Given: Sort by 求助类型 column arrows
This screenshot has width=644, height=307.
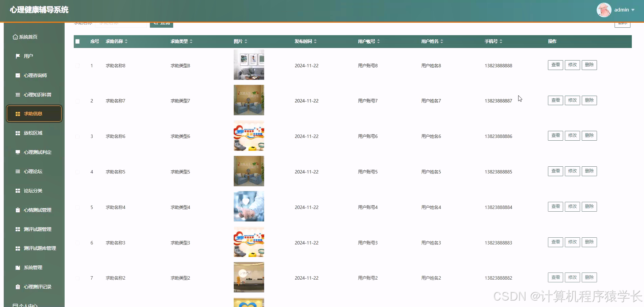Looking at the screenshot, I should [x=191, y=41].
